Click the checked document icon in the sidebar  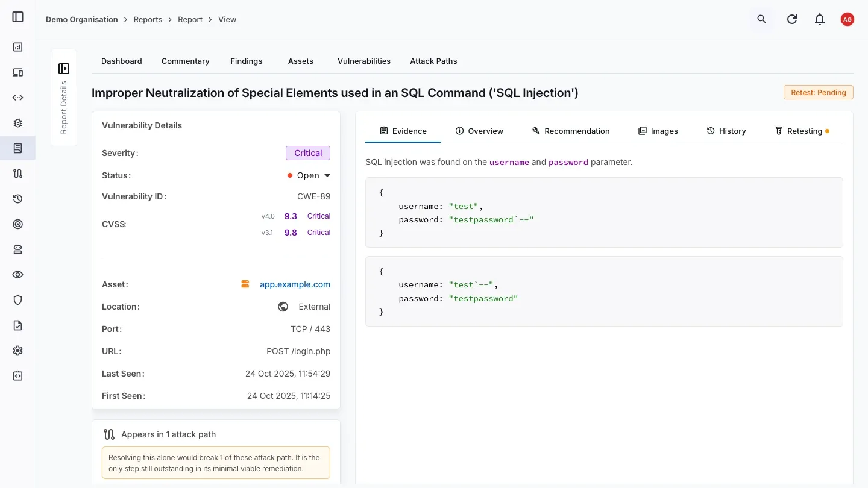coord(17,325)
